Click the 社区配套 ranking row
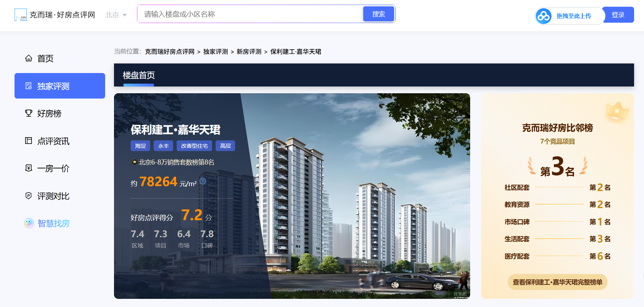 [558, 188]
